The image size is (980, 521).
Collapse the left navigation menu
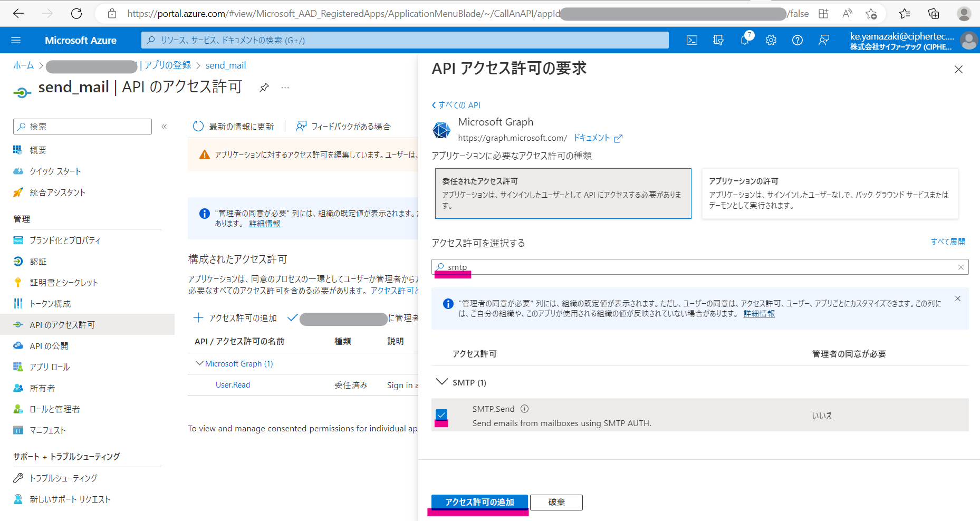click(x=165, y=127)
